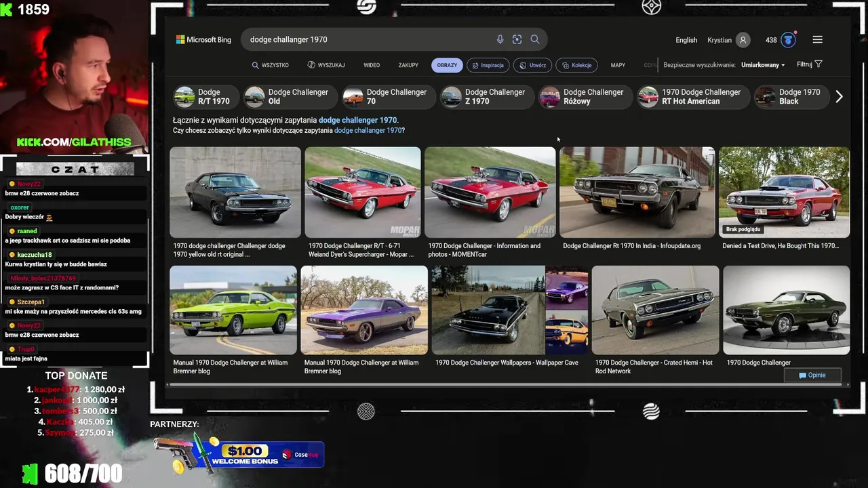Open the hamburger settings menu

click(x=818, y=39)
